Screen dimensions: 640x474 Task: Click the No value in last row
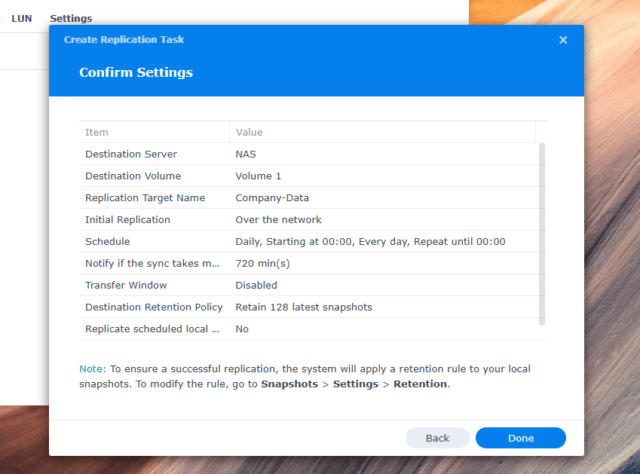242,329
